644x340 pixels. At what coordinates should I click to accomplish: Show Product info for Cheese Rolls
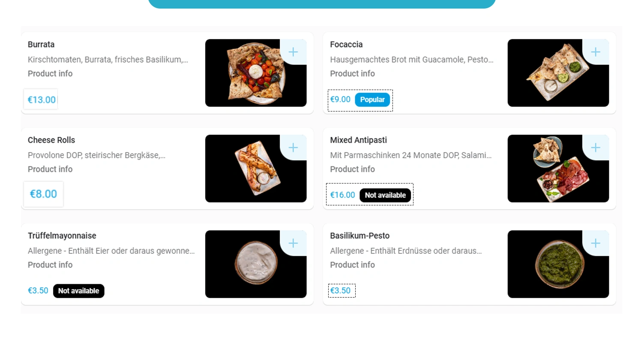50,169
